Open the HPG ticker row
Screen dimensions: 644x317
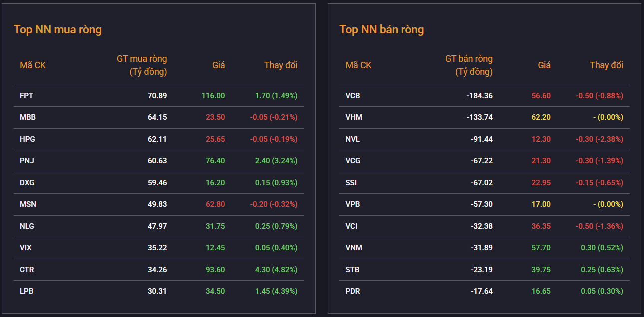(159, 139)
